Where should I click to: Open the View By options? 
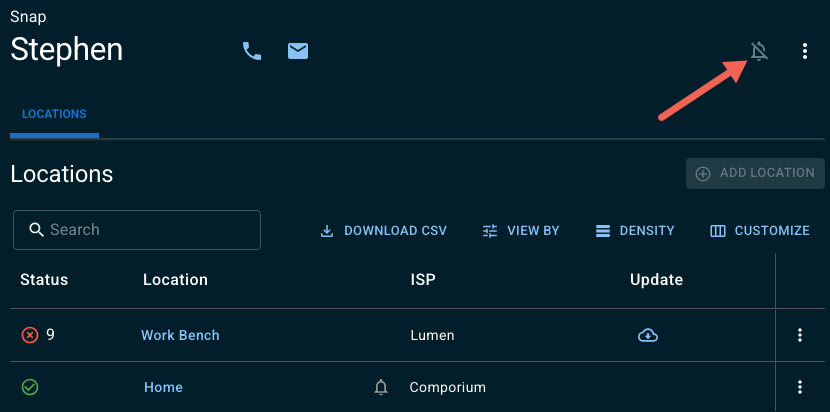click(521, 231)
